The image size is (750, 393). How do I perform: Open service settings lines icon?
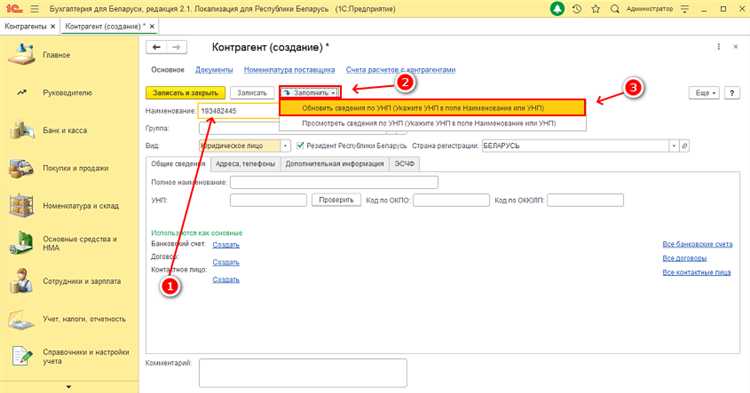(x=685, y=9)
